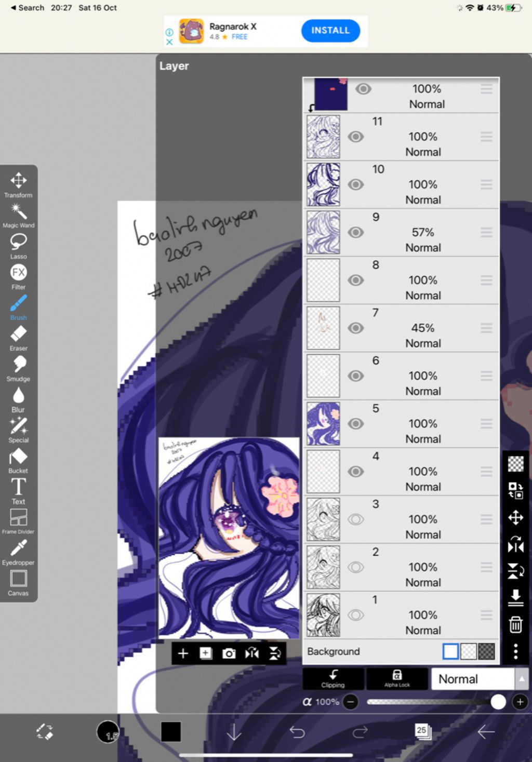The width and height of the screenshot is (532, 762).
Task: Increase opacity with the plus button
Action: tap(520, 702)
